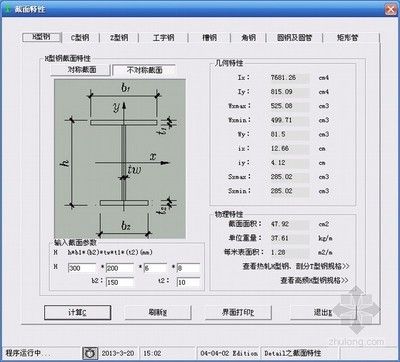Click the iy value 4.12
400x362 pixels.
coord(289,163)
